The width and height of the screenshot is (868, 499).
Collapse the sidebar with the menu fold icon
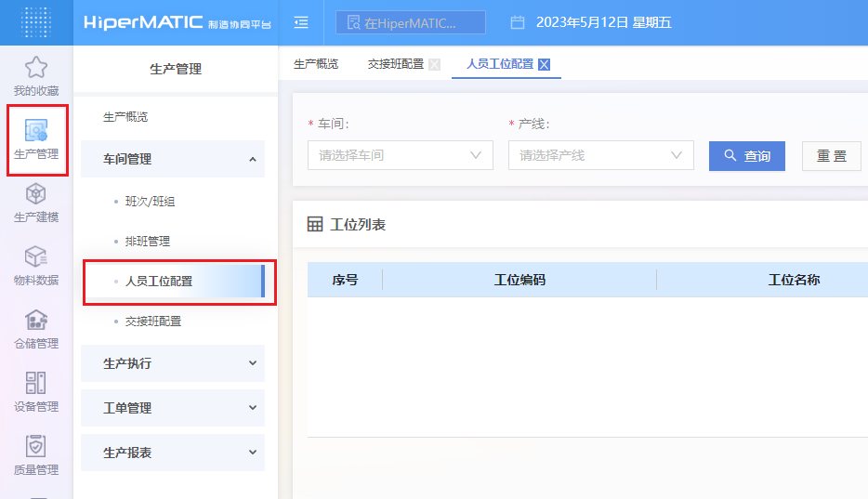coord(301,22)
